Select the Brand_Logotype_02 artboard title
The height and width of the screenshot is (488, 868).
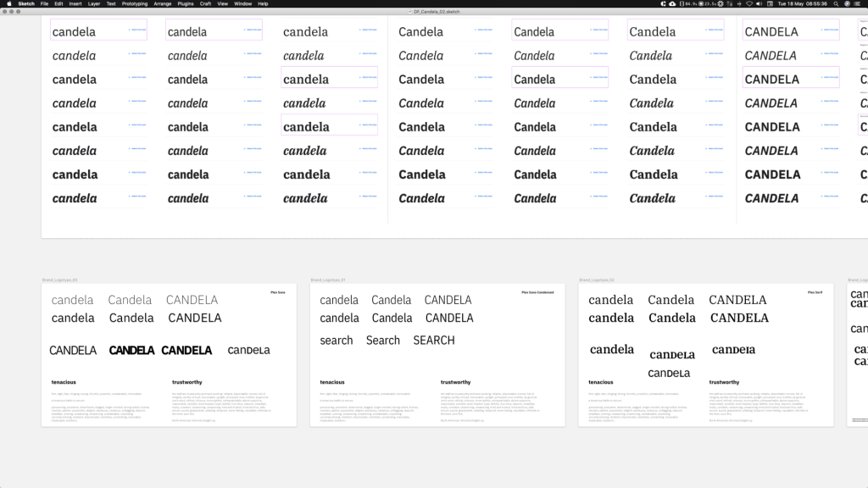pyautogui.click(x=597, y=279)
